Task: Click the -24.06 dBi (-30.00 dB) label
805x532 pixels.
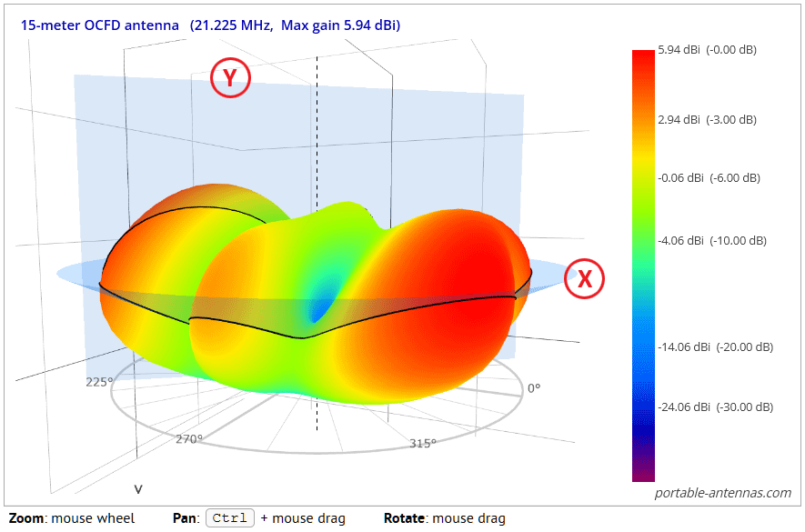Action: click(x=715, y=407)
